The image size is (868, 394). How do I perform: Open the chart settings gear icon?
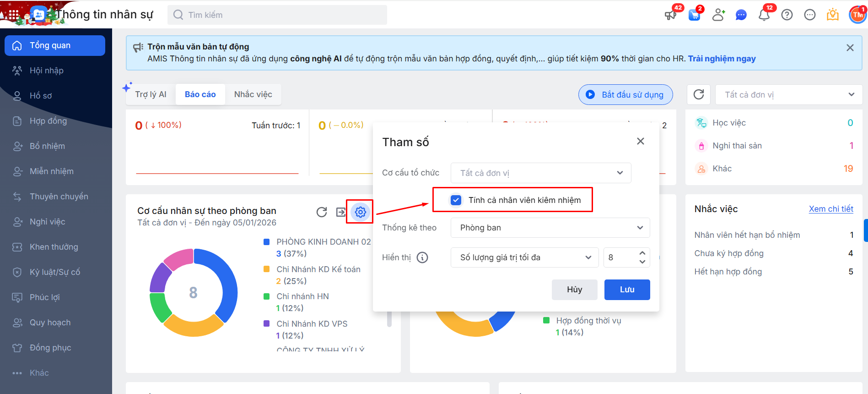point(360,212)
